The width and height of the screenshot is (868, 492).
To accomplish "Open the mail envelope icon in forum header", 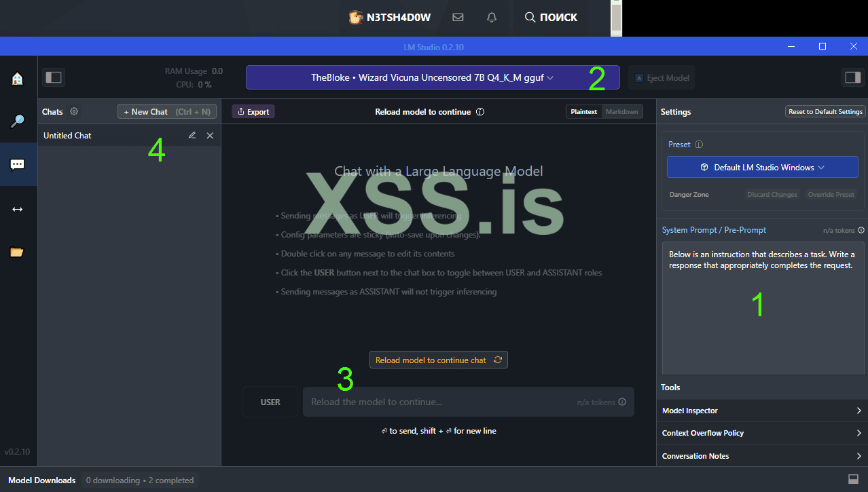I will (x=458, y=18).
